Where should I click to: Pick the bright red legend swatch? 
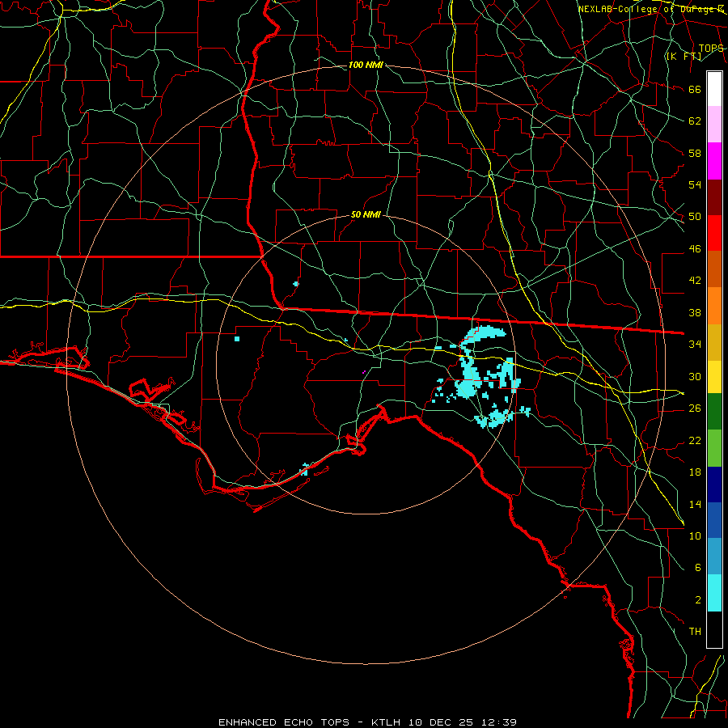[714, 233]
